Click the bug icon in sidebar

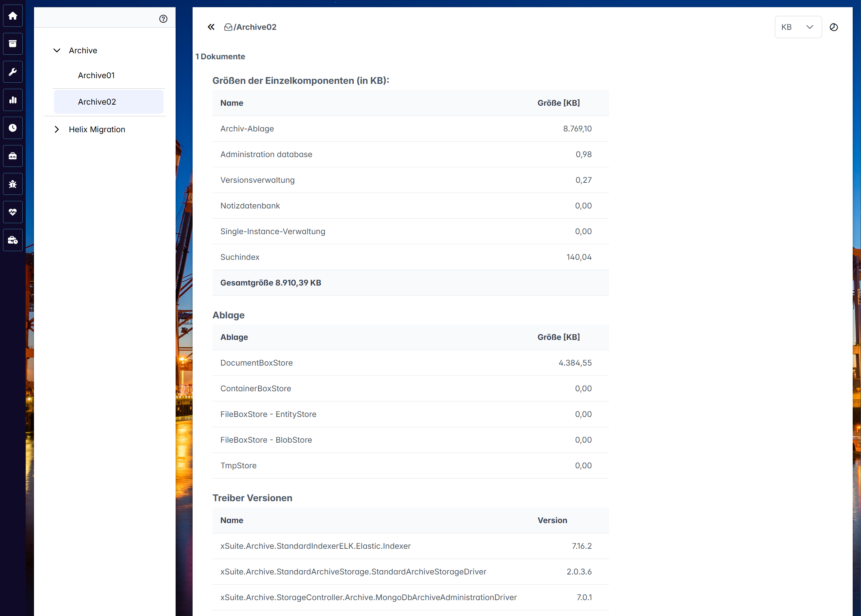coord(12,184)
